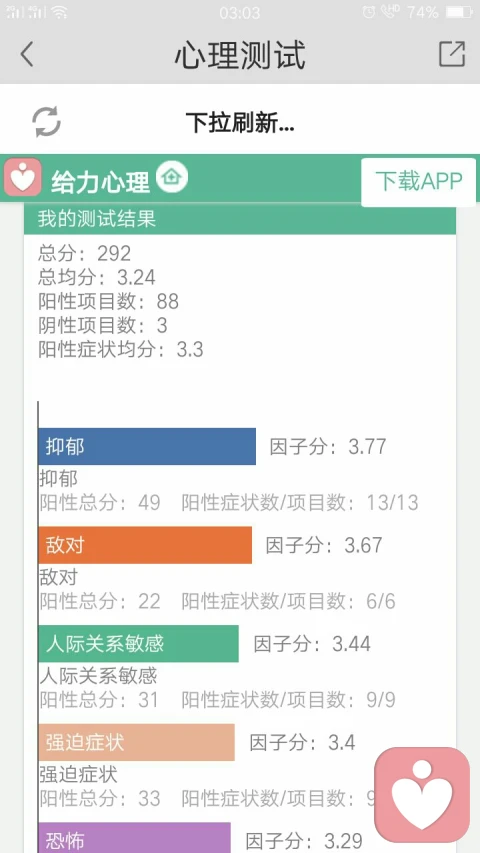Tap the Wi-Fi status icon
The width and height of the screenshot is (480, 853).
59,12
